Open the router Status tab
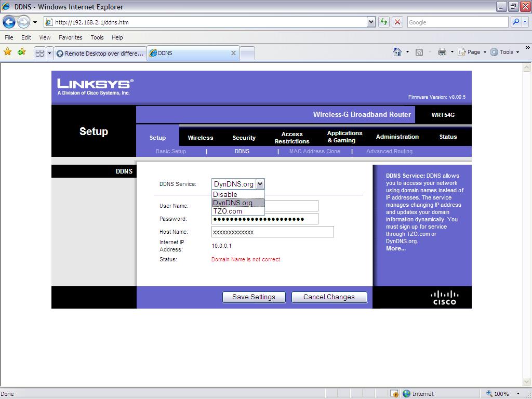532x399 pixels. tap(448, 137)
